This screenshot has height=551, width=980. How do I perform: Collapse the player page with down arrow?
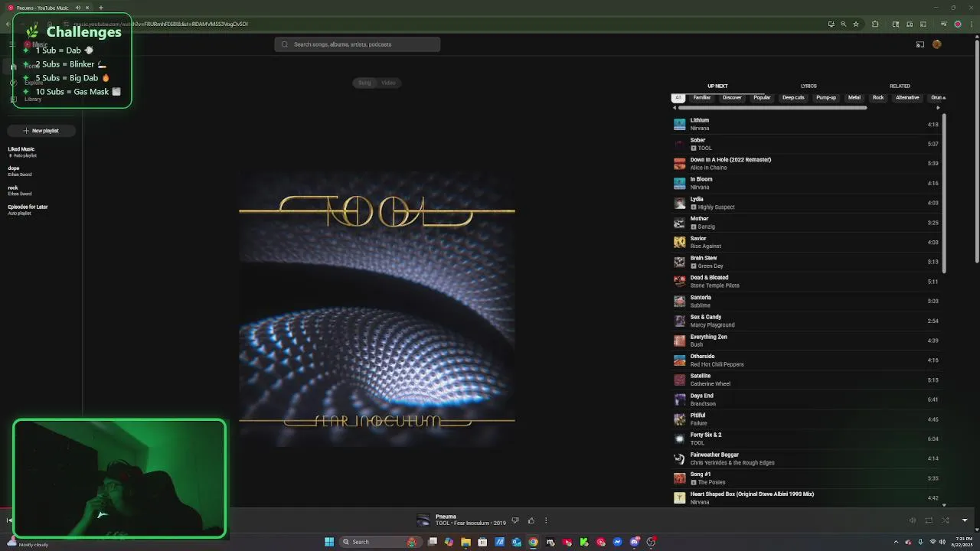(965, 520)
